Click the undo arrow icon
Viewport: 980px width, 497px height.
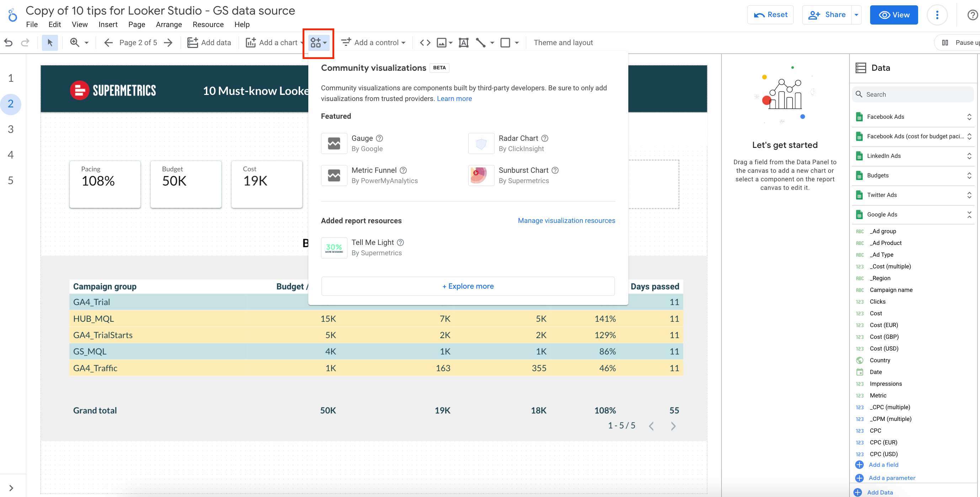pos(9,43)
